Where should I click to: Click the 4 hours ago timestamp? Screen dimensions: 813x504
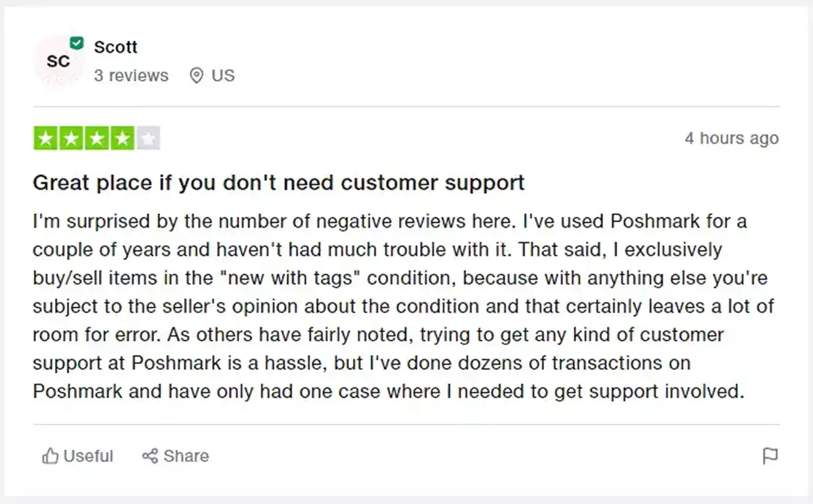click(732, 138)
